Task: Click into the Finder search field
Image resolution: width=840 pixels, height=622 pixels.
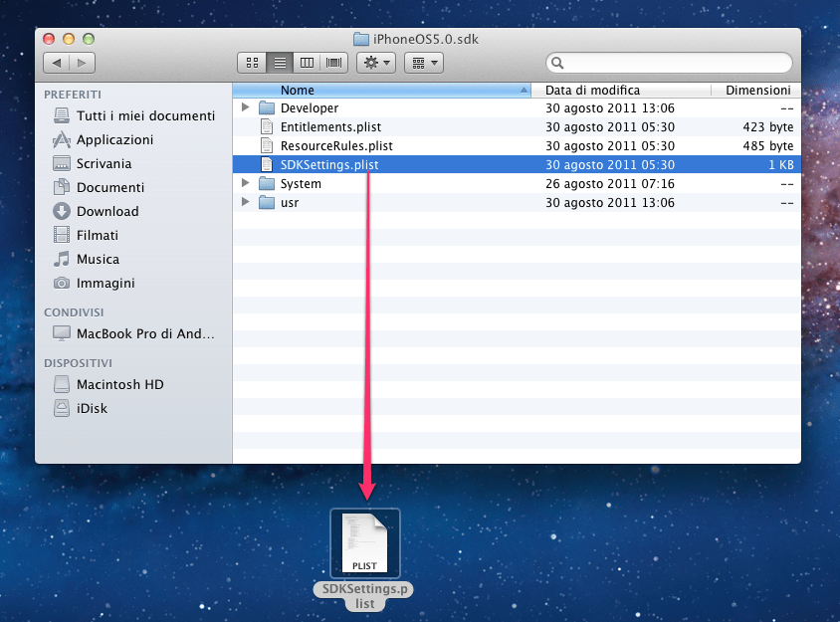Action: [x=669, y=63]
